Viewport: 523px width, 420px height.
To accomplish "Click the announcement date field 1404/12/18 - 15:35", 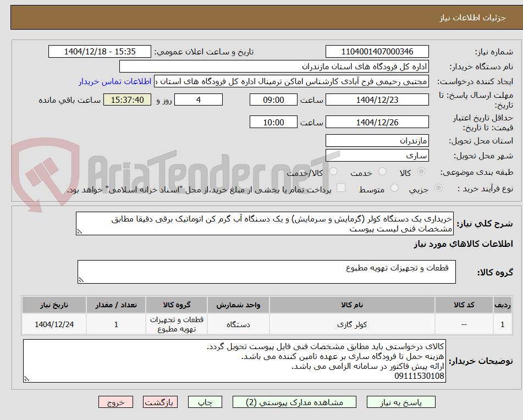I will pos(100,52).
